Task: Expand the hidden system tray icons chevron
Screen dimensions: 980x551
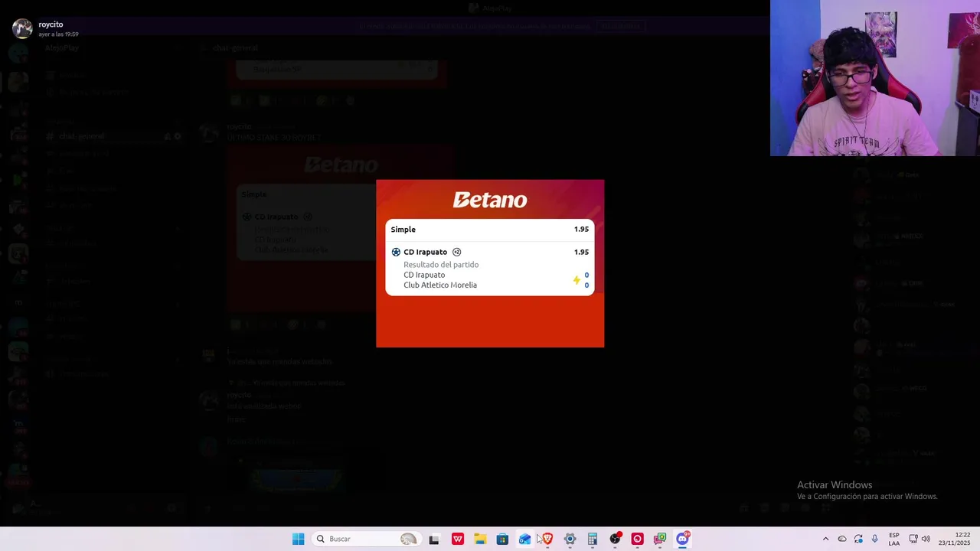Action: (825, 539)
